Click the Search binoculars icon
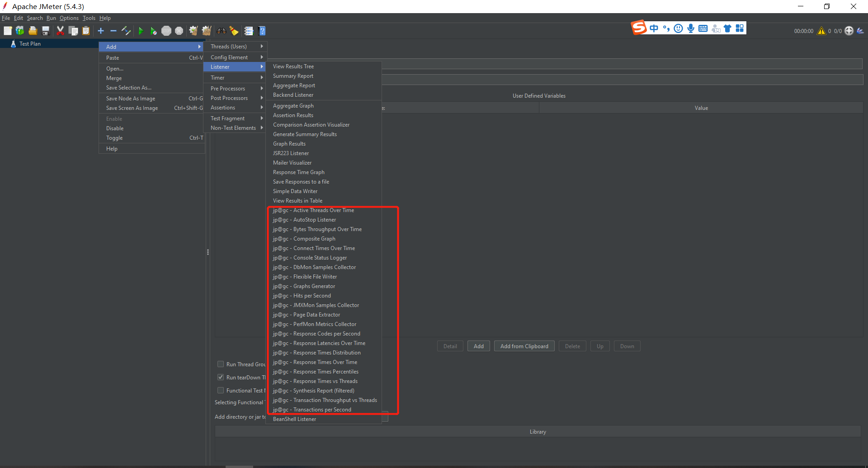The width and height of the screenshot is (868, 468). click(222, 31)
